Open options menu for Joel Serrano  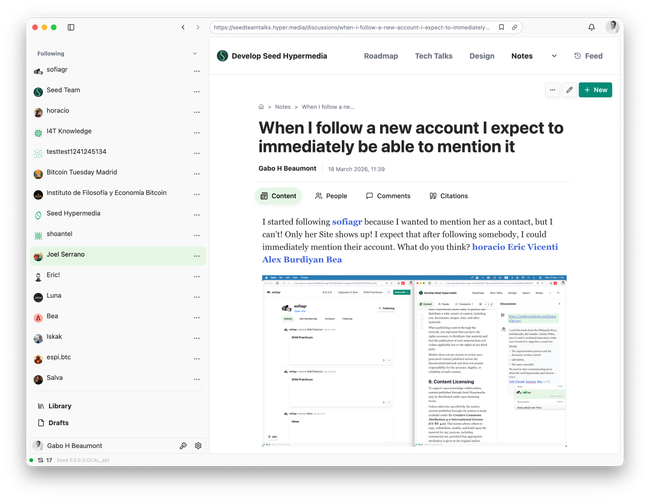[x=196, y=255]
